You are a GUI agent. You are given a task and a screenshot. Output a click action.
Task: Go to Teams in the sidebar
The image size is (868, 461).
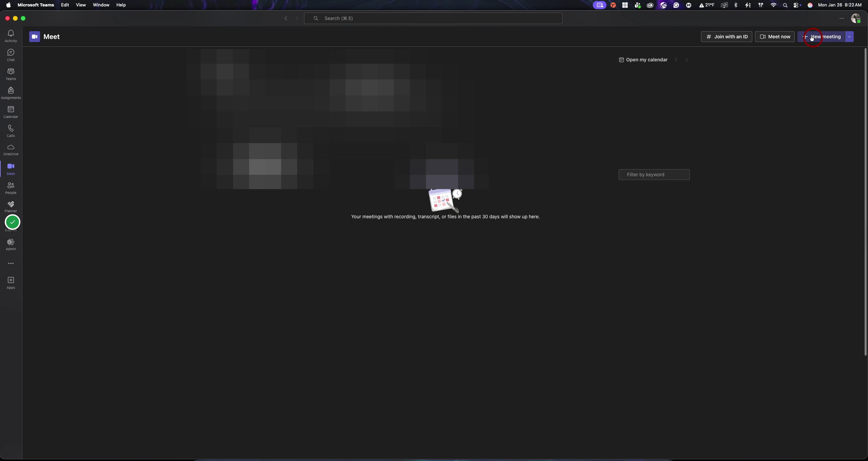[11, 74]
